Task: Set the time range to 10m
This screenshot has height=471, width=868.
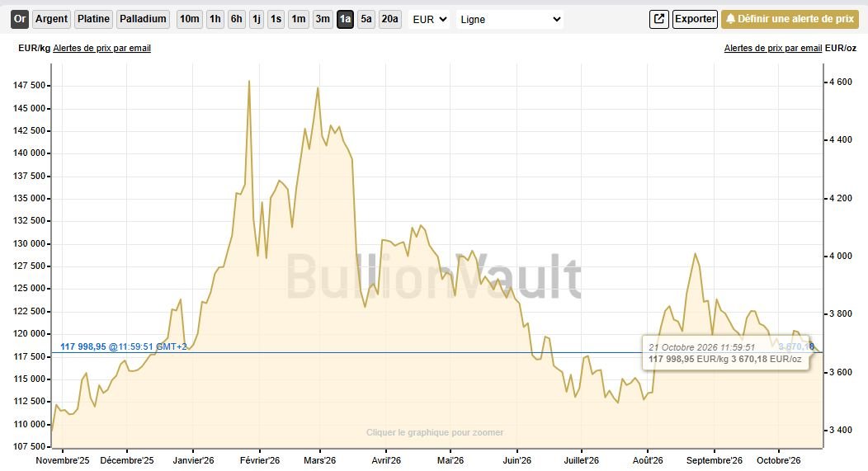Action: [x=189, y=19]
